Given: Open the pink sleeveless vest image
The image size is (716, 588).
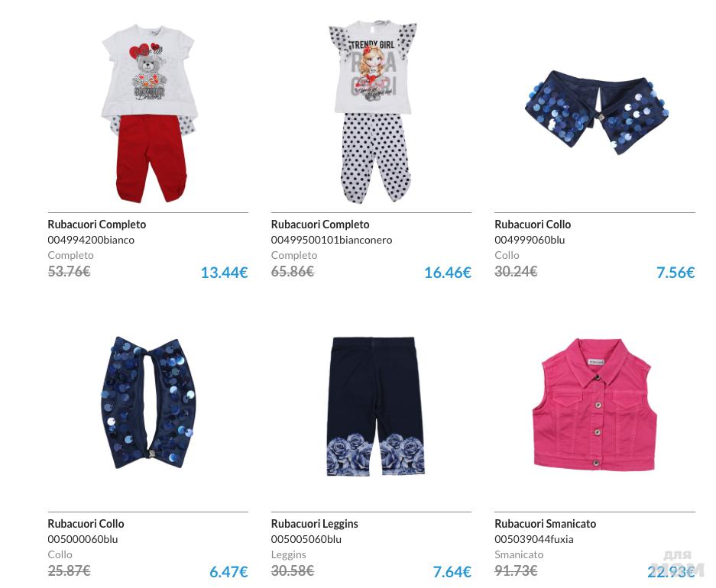Looking at the screenshot, I should click(595, 404).
